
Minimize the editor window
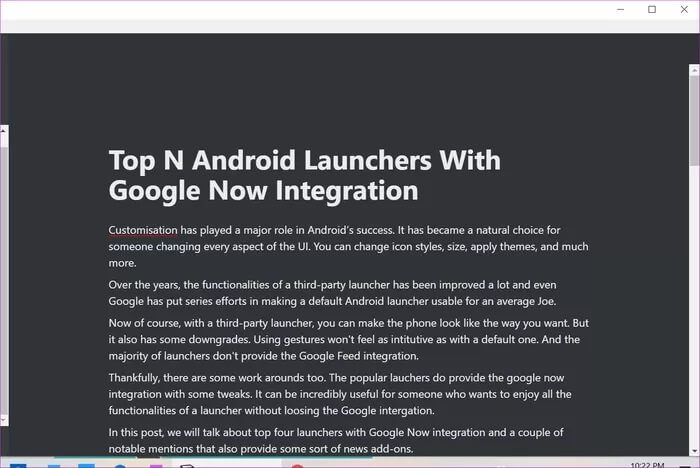coord(620,9)
